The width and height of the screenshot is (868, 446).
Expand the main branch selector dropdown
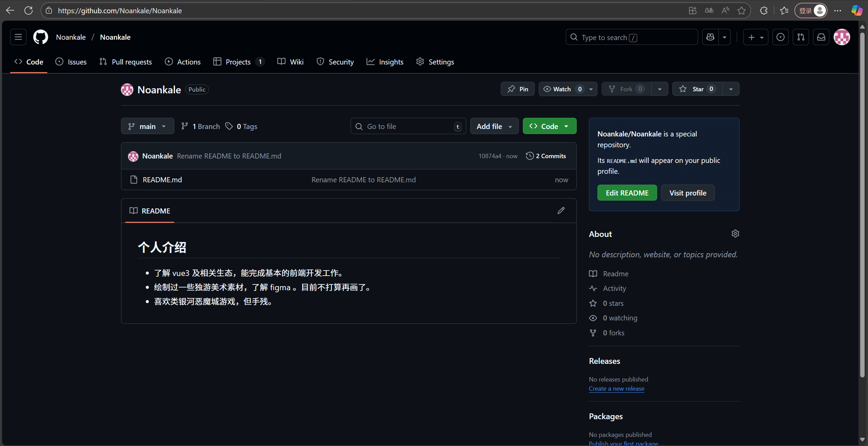[147, 126]
